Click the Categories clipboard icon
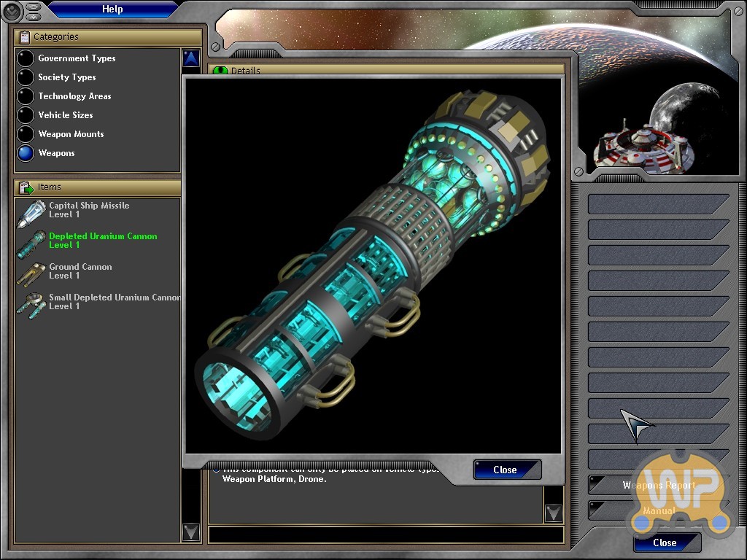Viewport: 747px width, 560px height. [x=24, y=37]
